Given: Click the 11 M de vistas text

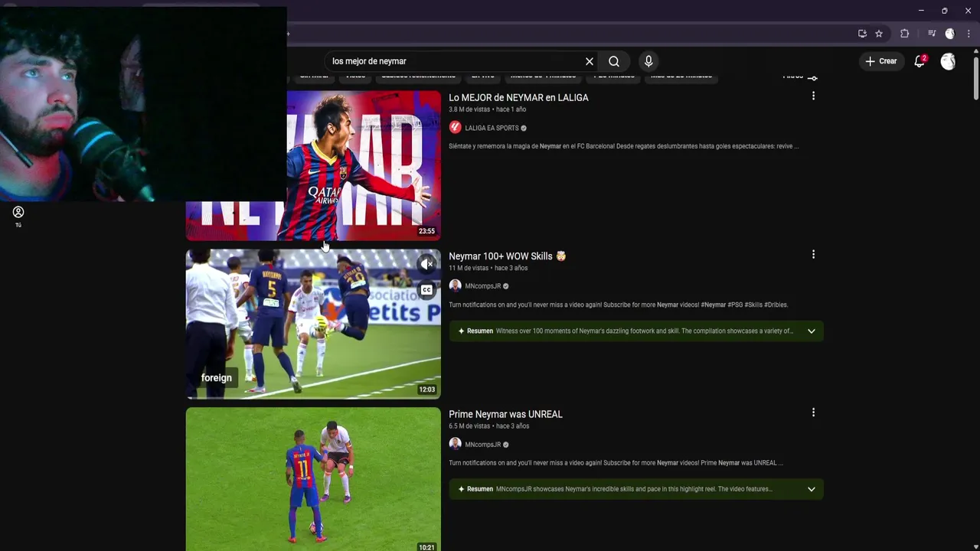Looking at the screenshot, I should point(468,268).
